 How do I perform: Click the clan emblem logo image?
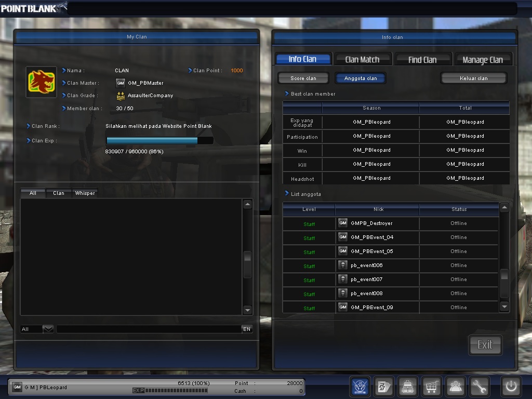(42, 82)
